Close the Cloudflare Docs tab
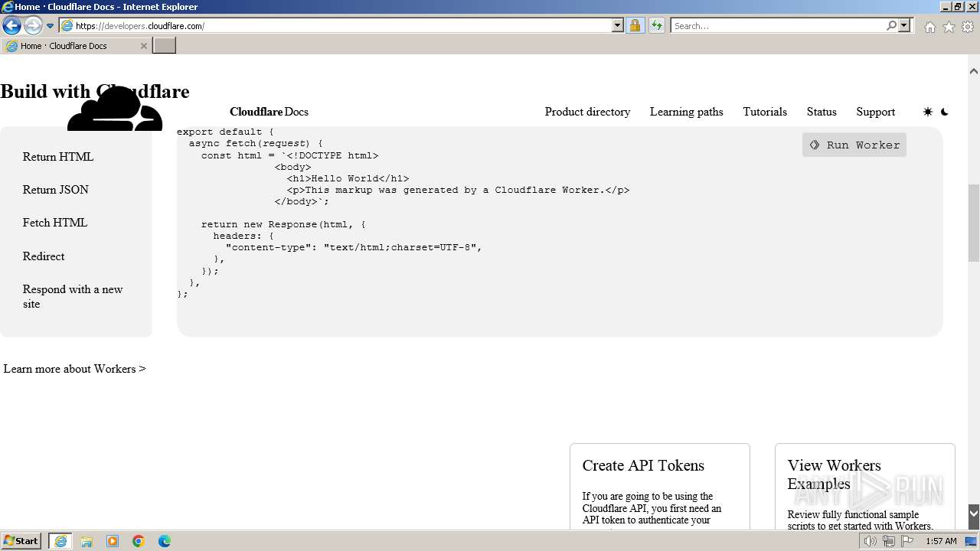This screenshot has height=551, width=980. (x=143, y=46)
